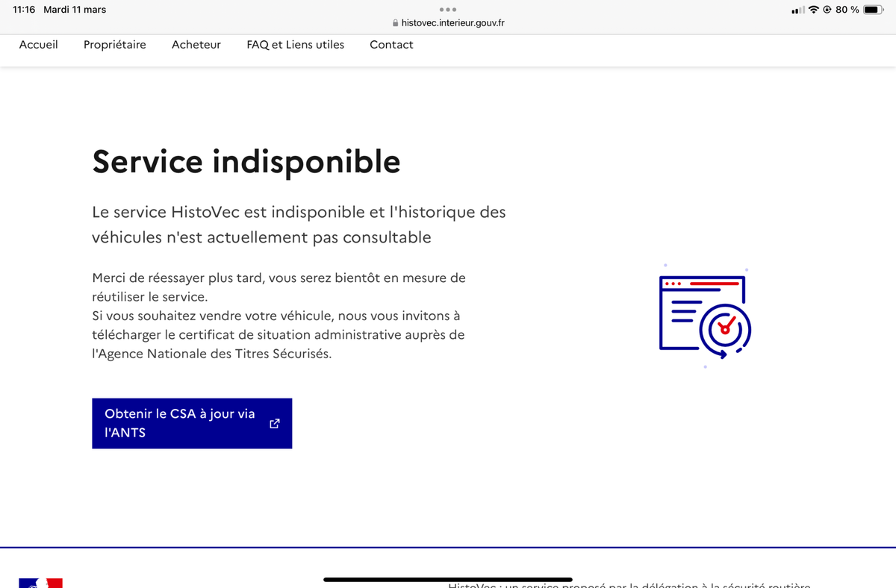Click the République Française flag logo in footer
The width and height of the screenshot is (896, 588).
click(40, 583)
